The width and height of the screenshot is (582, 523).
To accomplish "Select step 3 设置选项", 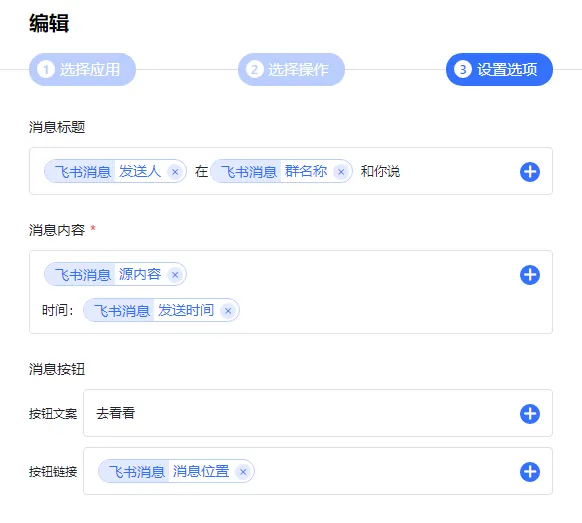I will (x=499, y=69).
